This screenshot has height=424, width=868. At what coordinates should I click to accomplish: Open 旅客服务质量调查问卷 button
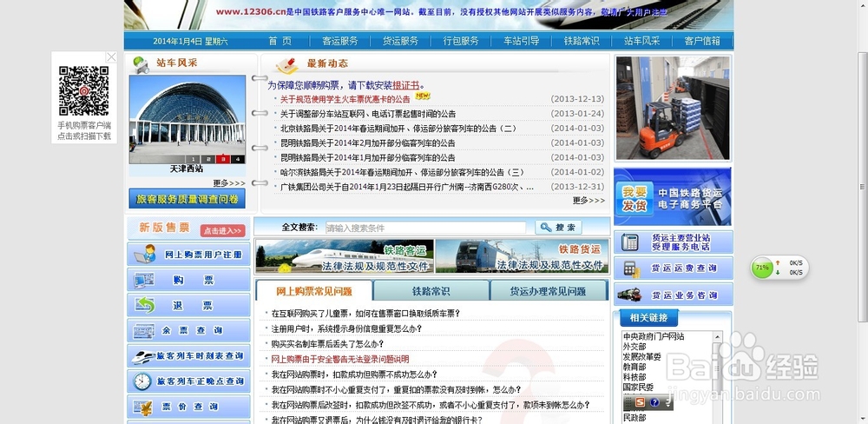pos(187,198)
